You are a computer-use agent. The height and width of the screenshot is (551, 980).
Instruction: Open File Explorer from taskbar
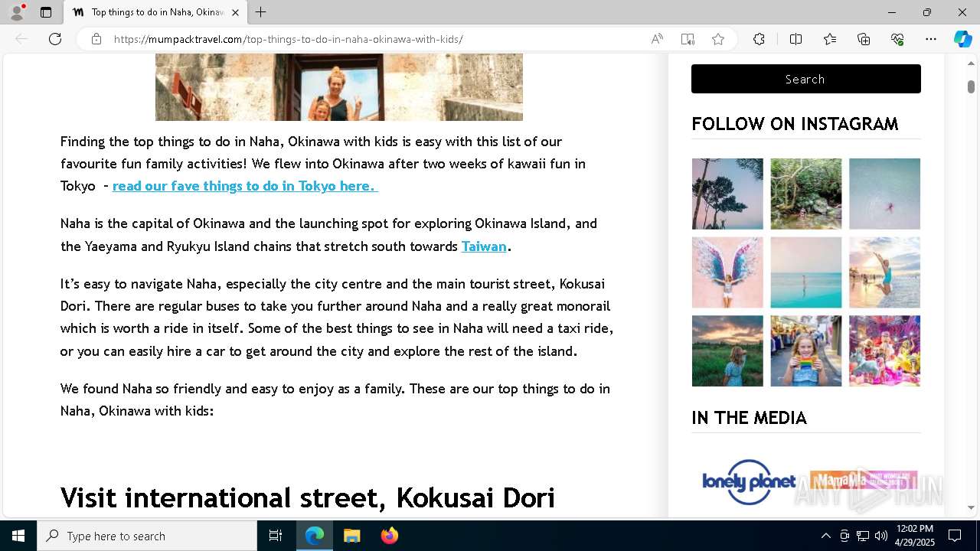pos(351,536)
